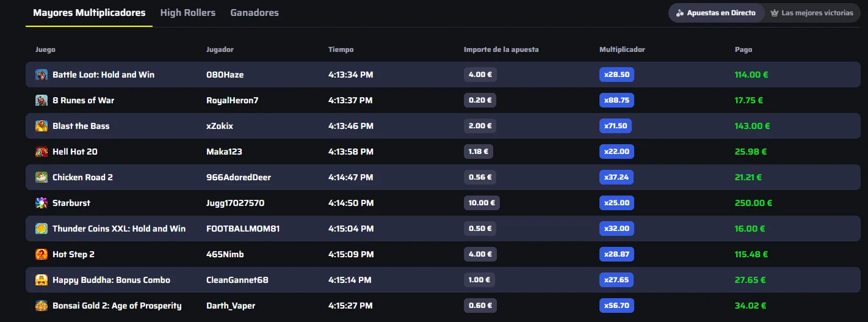Image resolution: width=868 pixels, height=322 pixels.
Task: Open the Ganadores tab
Action: [255, 12]
